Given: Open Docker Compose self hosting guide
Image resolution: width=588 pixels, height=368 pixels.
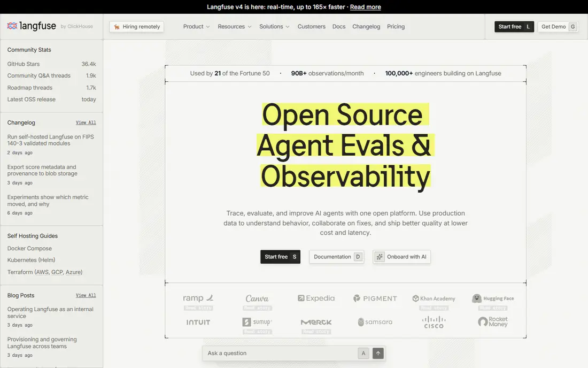Looking at the screenshot, I should pos(29,248).
